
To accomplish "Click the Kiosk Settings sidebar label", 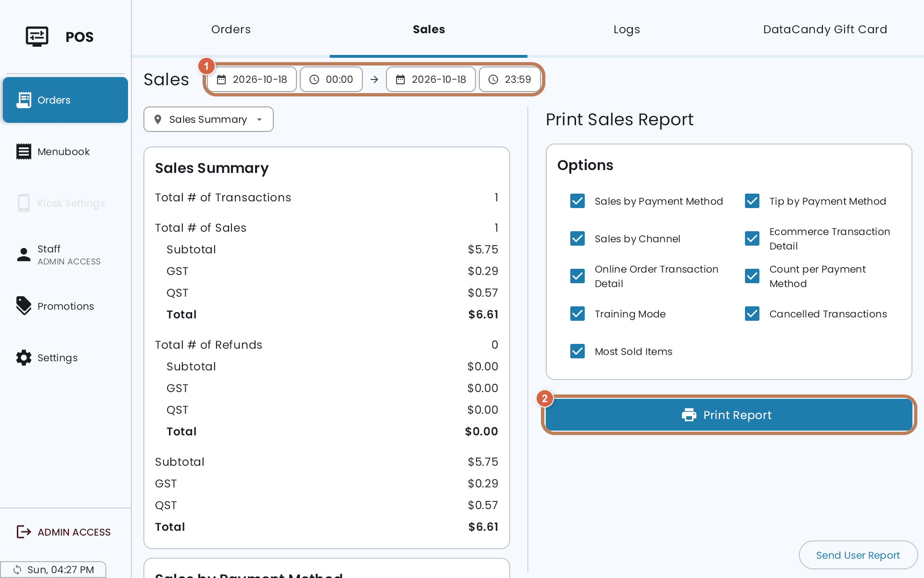I will coord(71,203).
